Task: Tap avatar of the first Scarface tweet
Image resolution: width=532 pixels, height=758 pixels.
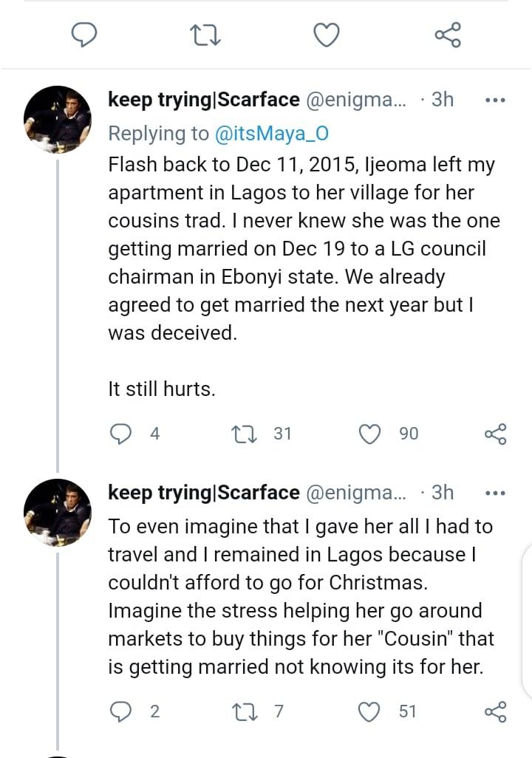Action: [58, 119]
